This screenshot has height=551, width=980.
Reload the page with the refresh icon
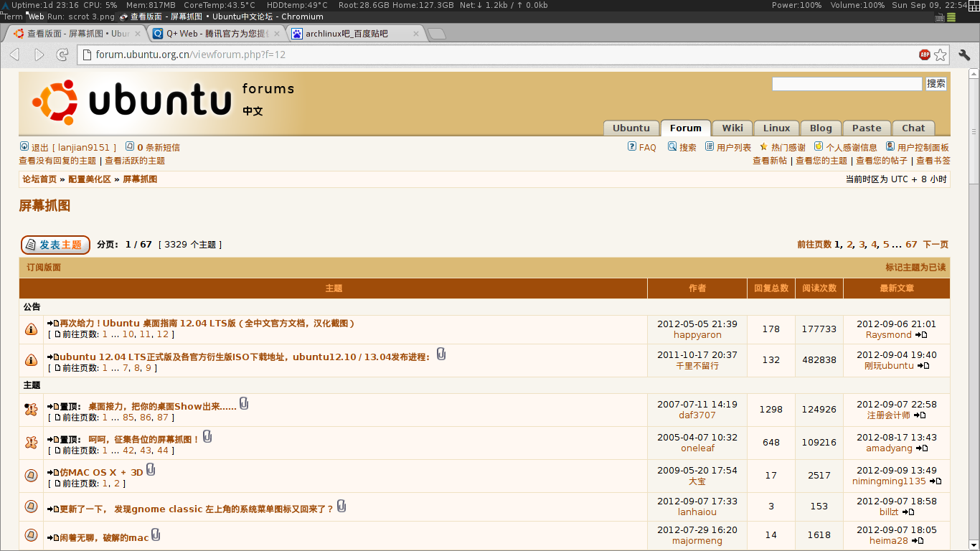[x=62, y=55]
